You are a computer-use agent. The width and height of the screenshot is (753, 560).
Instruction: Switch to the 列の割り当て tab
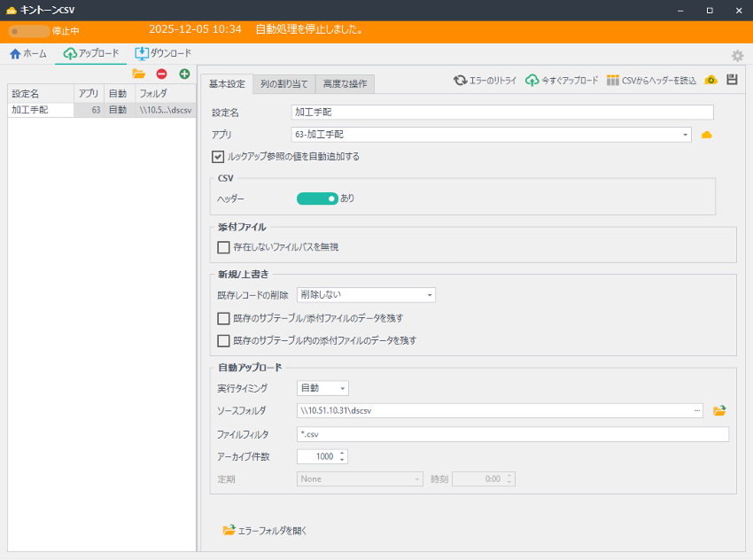[x=283, y=84]
